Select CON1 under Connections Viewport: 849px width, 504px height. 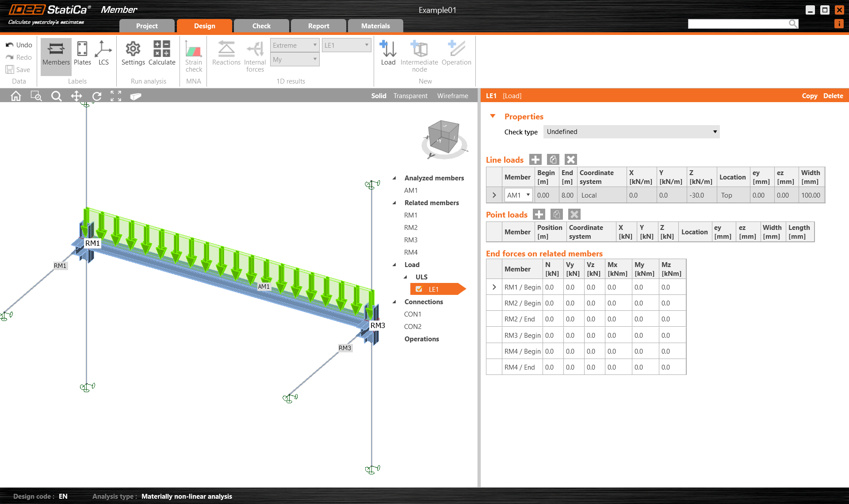tap(412, 314)
